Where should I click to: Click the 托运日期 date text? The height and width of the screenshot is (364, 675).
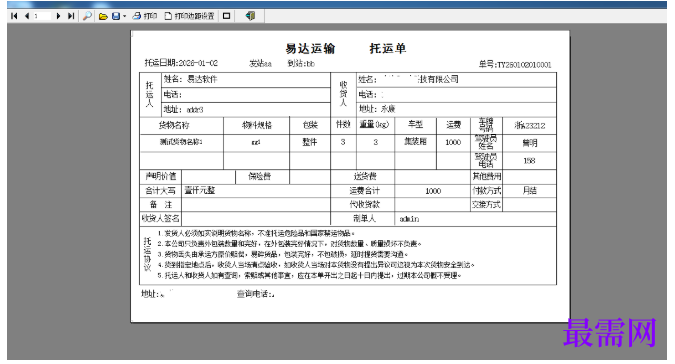click(x=181, y=63)
